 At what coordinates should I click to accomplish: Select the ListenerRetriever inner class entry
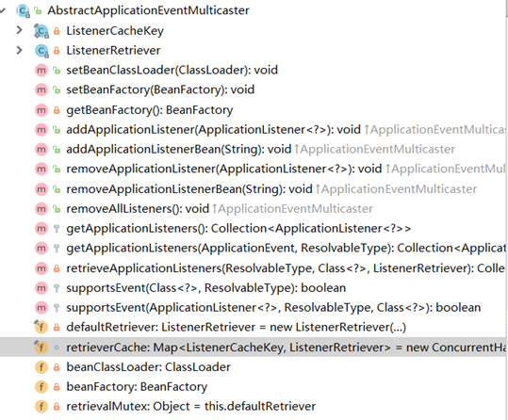113,51
